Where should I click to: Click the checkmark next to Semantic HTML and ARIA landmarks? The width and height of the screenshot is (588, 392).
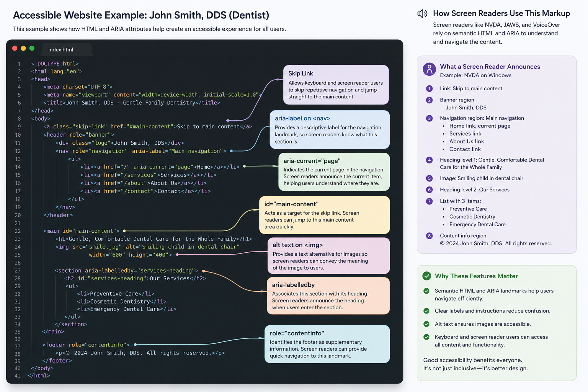[426, 291]
